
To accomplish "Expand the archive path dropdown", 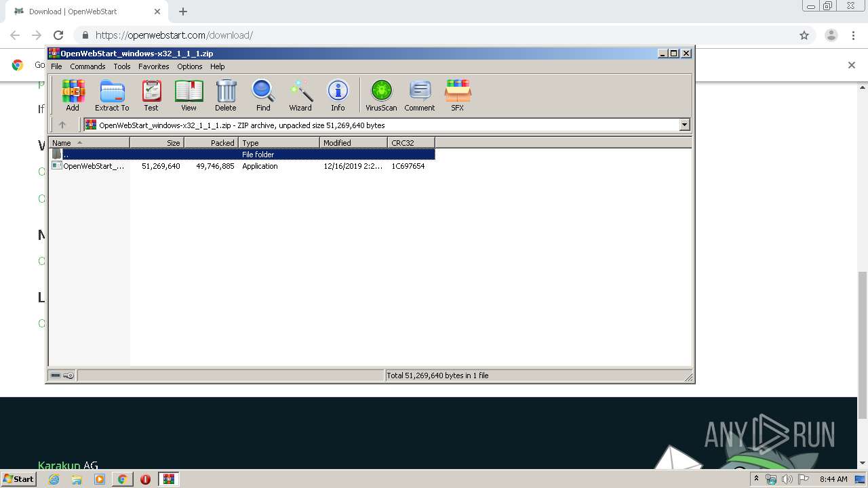I will [x=684, y=125].
